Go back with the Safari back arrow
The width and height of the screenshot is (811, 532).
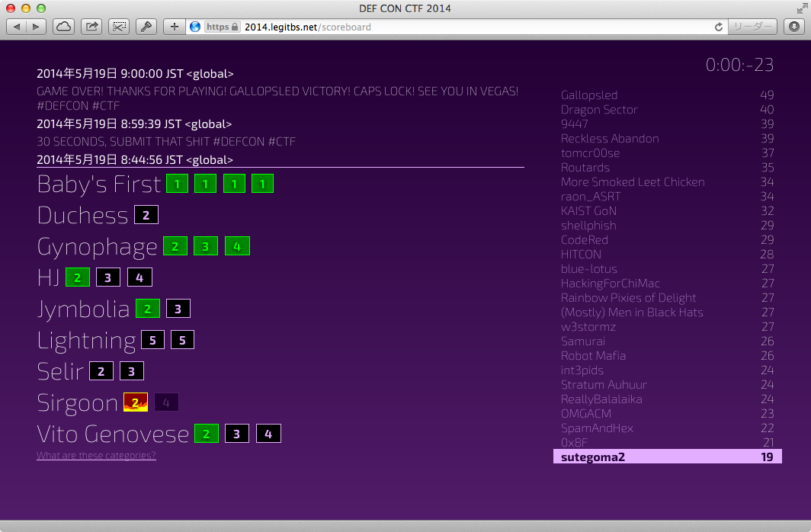16,27
